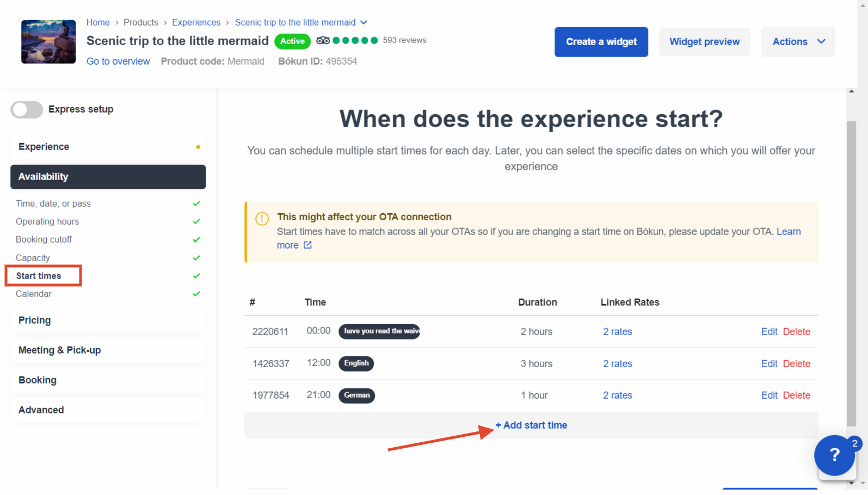Click the TripAdvisor owl rating icon

(323, 41)
